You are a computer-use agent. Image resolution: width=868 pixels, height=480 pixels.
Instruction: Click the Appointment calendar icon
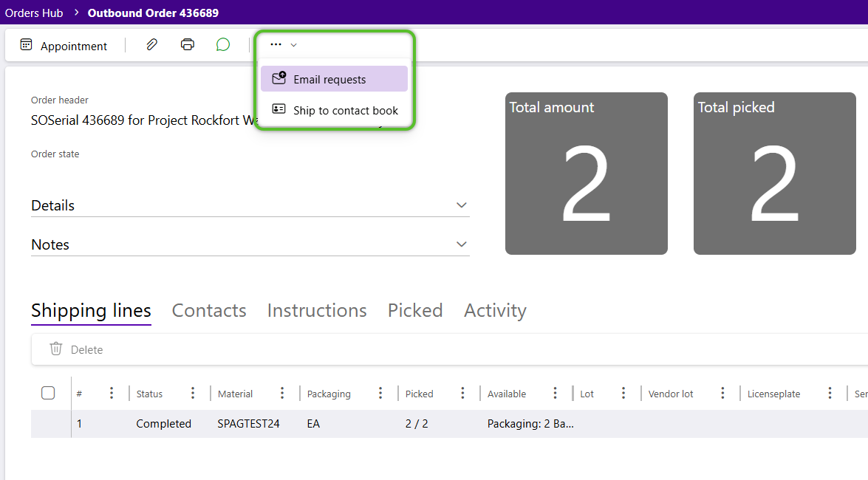27,45
